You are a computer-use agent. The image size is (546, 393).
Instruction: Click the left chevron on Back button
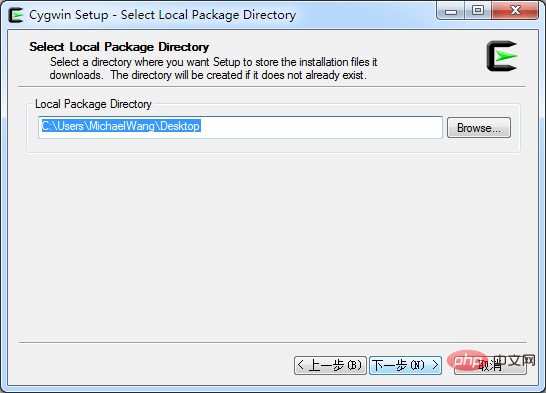[301, 365]
